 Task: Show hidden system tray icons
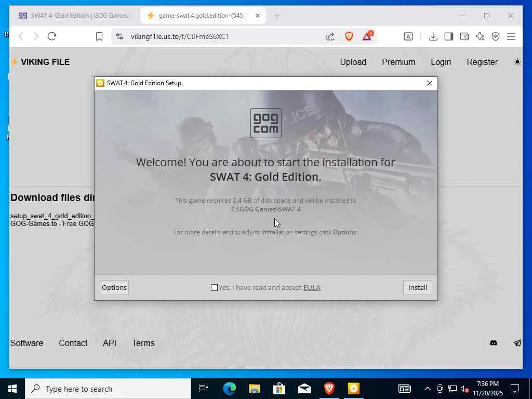[428, 389]
